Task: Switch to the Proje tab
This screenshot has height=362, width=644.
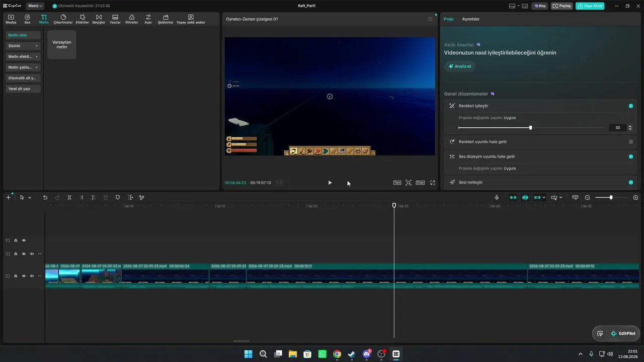Action: 448,19
